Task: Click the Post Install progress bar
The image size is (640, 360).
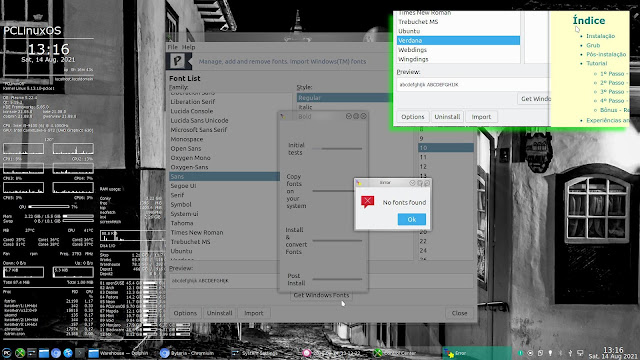Action: (x=337, y=279)
